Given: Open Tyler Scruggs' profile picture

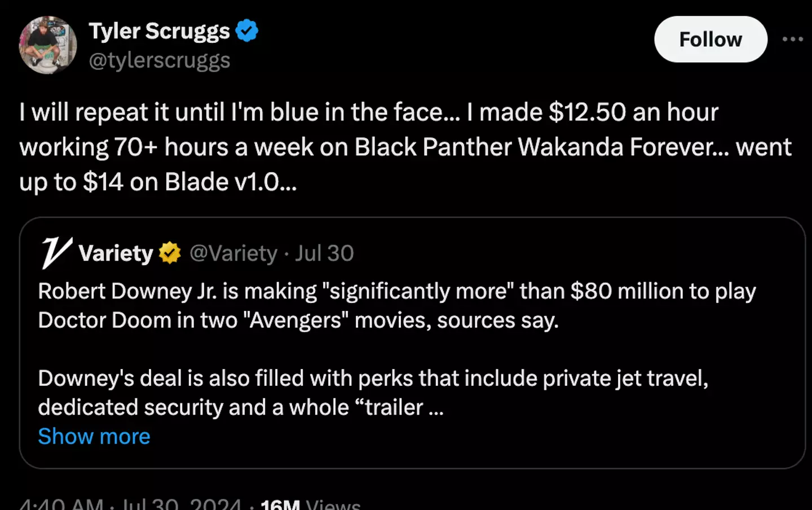Looking at the screenshot, I should pyautogui.click(x=48, y=45).
